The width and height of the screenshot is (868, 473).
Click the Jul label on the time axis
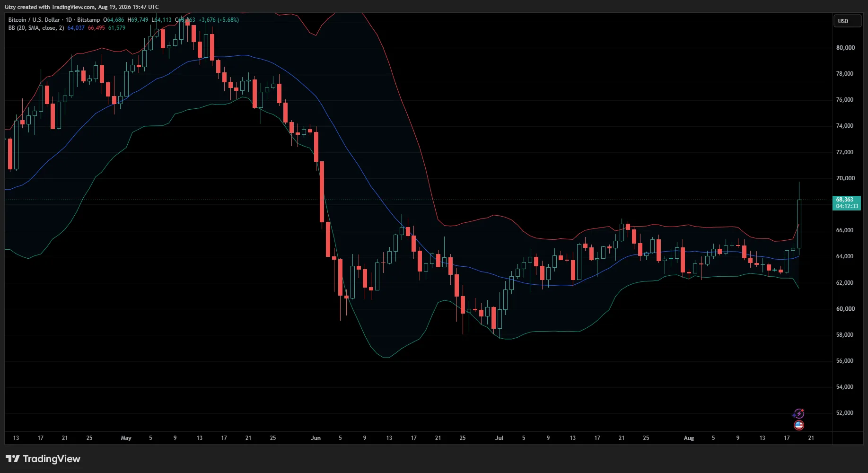coord(499,438)
